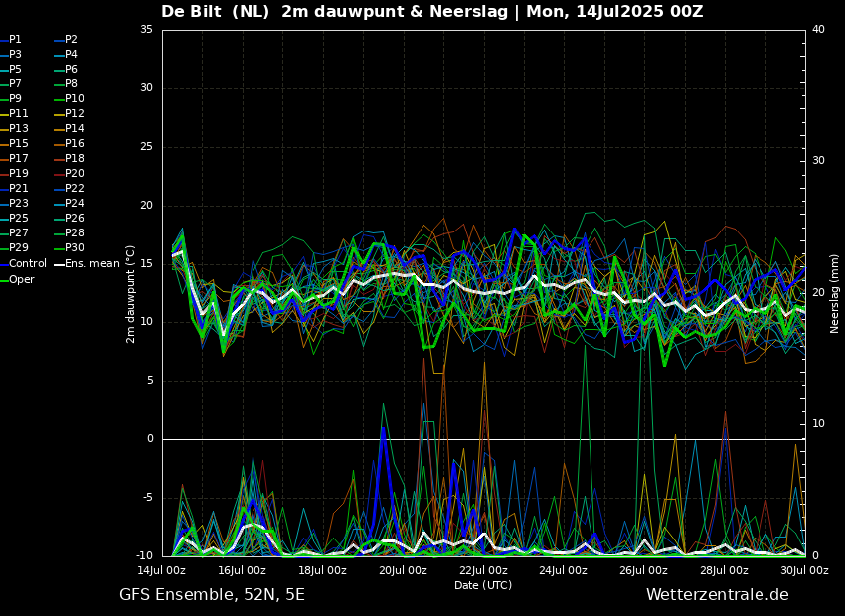Screen dimensions: 845x616
Task: Select the P16 legend item
Action: pos(70,143)
